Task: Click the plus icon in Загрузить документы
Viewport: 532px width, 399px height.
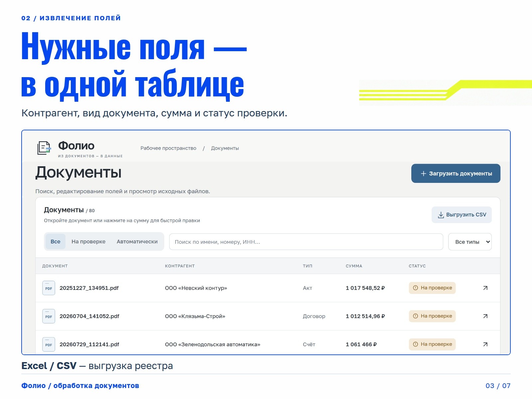Action: click(423, 174)
